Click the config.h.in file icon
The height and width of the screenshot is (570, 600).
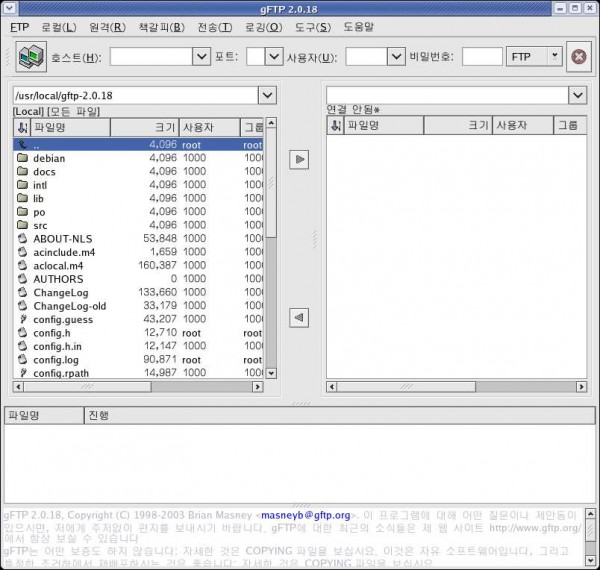[x=23, y=345]
